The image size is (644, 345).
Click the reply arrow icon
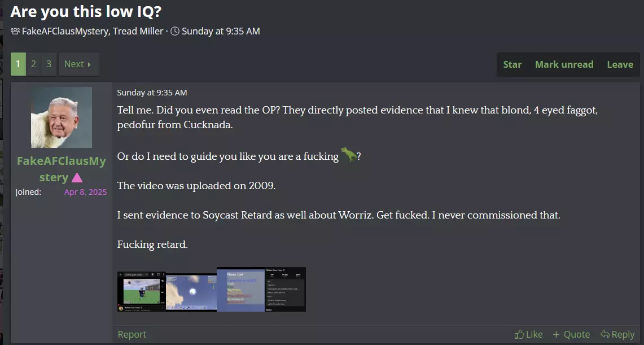(x=604, y=334)
